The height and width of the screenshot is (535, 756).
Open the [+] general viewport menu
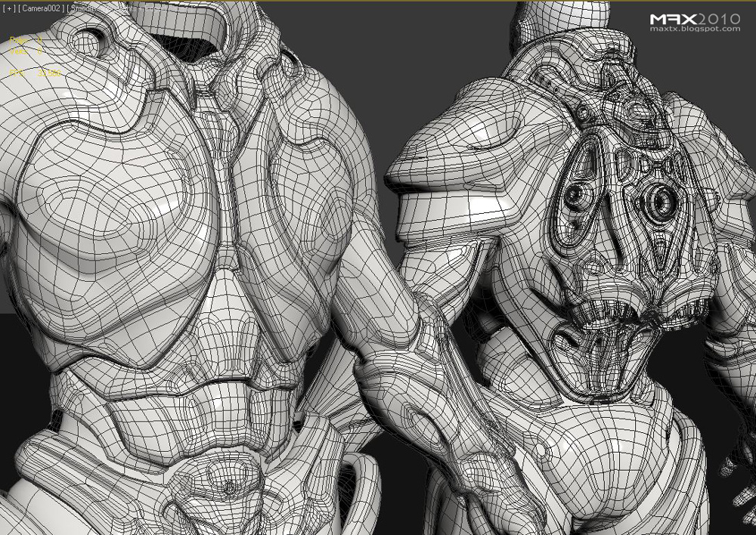[x=8, y=8]
